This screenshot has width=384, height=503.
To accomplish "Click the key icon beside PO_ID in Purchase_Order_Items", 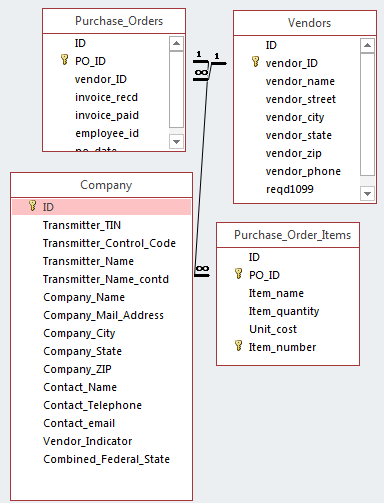I will [238, 274].
